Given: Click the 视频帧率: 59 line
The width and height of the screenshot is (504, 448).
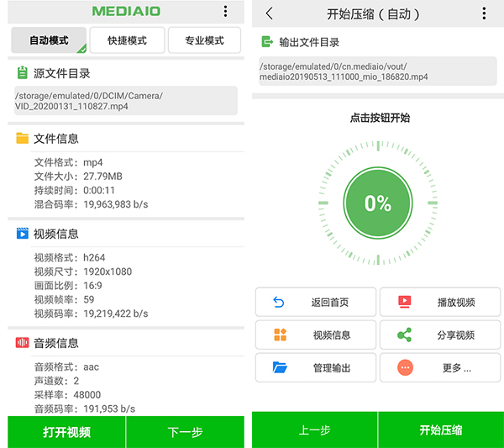Looking at the screenshot, I should pos(65,300).
